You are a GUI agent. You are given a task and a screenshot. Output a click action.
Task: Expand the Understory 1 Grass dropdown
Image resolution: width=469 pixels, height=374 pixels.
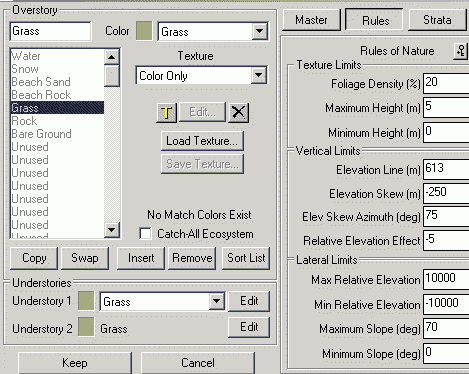tap(217, 301)
